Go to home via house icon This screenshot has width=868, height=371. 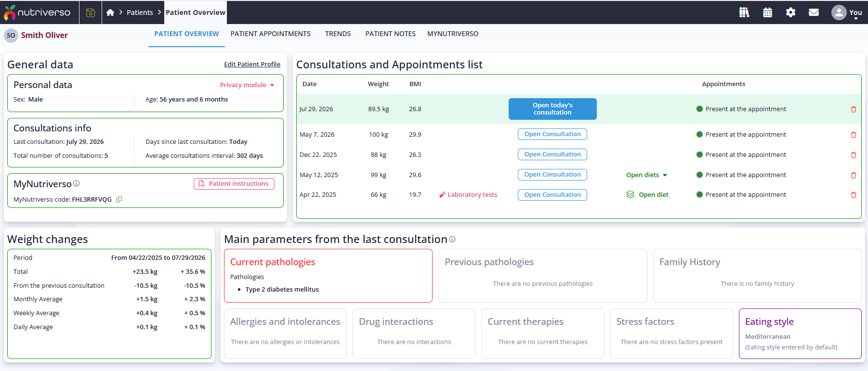tap(110, 13)
